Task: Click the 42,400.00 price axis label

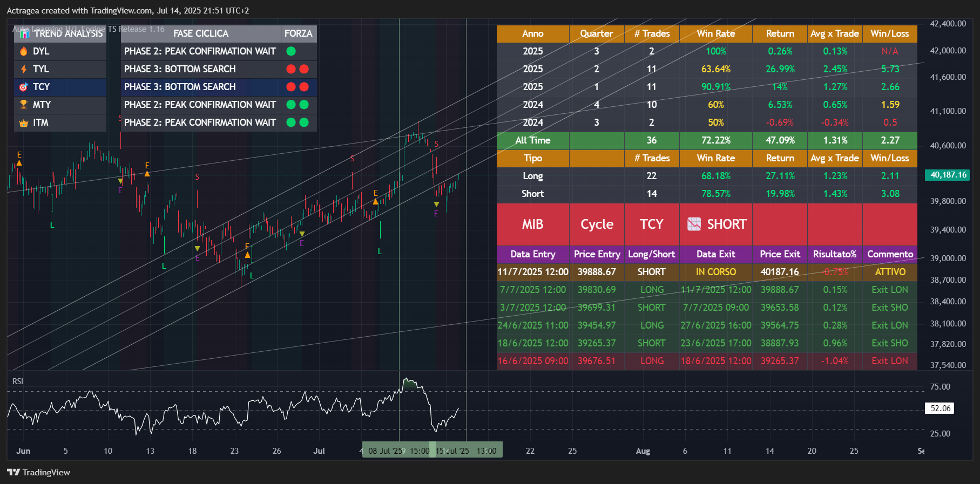Action: (948, 24)
